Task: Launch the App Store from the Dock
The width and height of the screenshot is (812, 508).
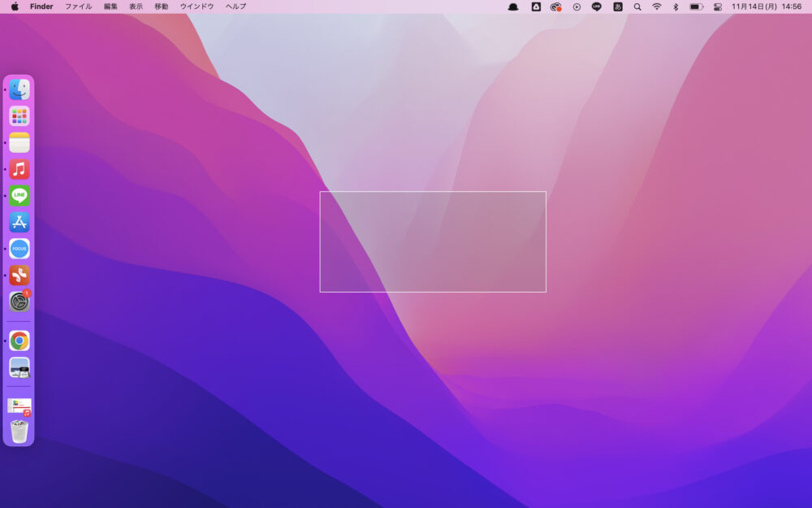Action: (19, 223)
